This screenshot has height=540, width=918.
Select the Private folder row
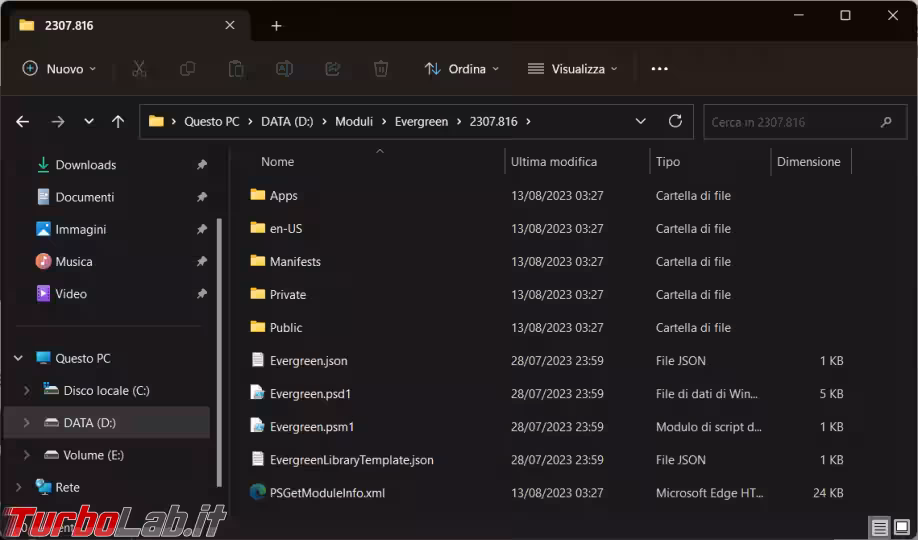[549, 295]
